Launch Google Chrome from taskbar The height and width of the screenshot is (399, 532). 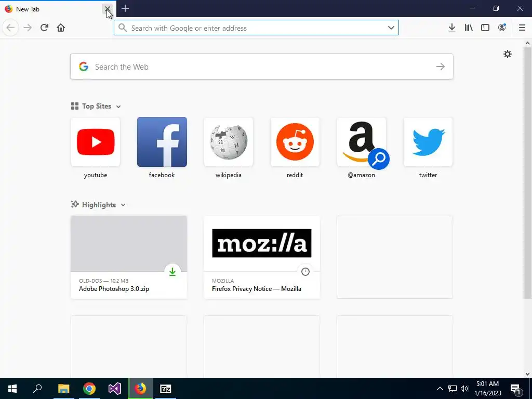pyautogui.click(x=89, y=389)
